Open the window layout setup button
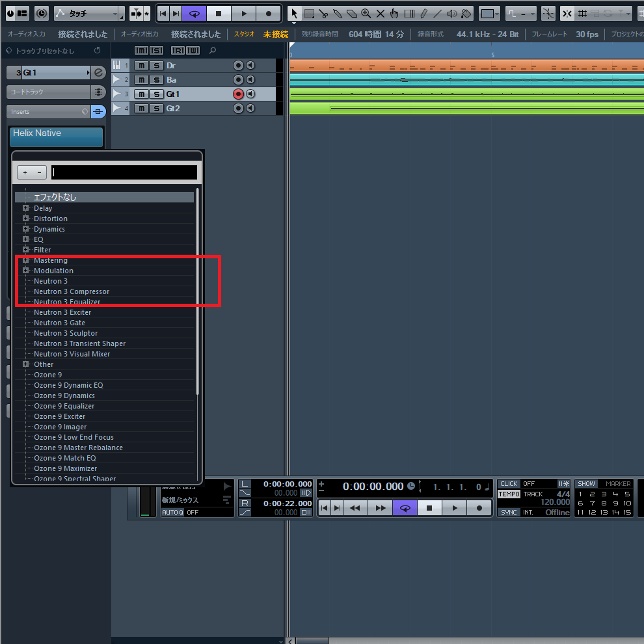Viewport: 644px width, 644px height. [x=23, y=14]
